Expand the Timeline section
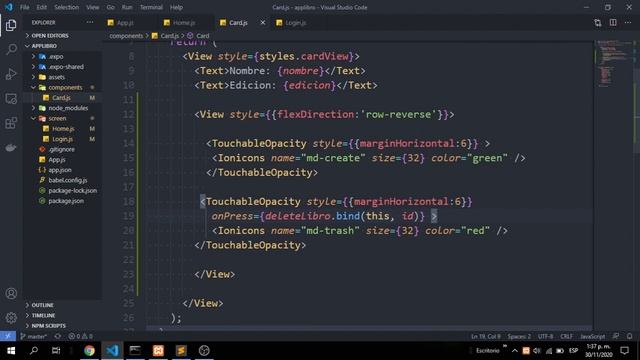The image size is (640, 360). tap(43, 316)
